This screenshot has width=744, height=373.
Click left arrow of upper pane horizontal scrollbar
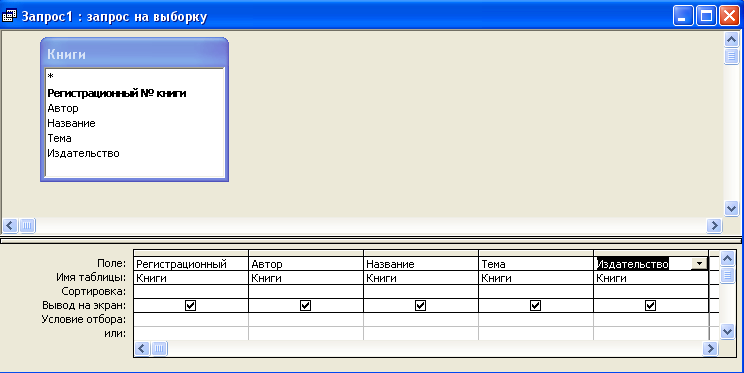(10, 225)
